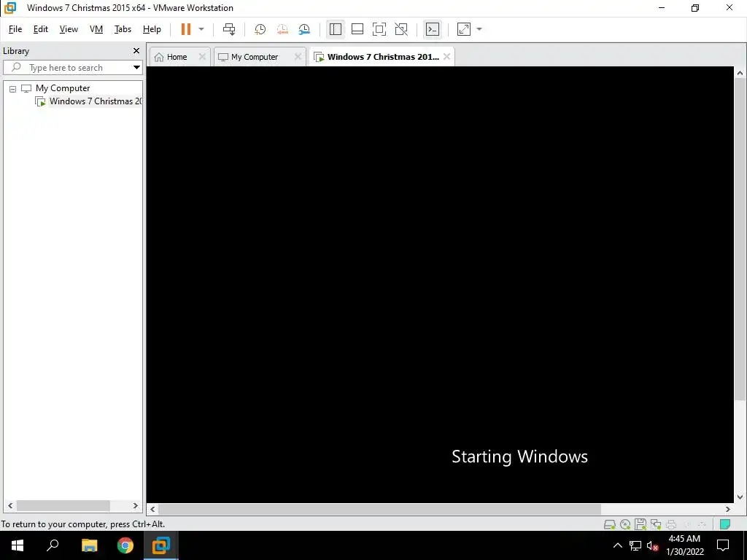Enter full screen mode icon

[x=379, y=29]
